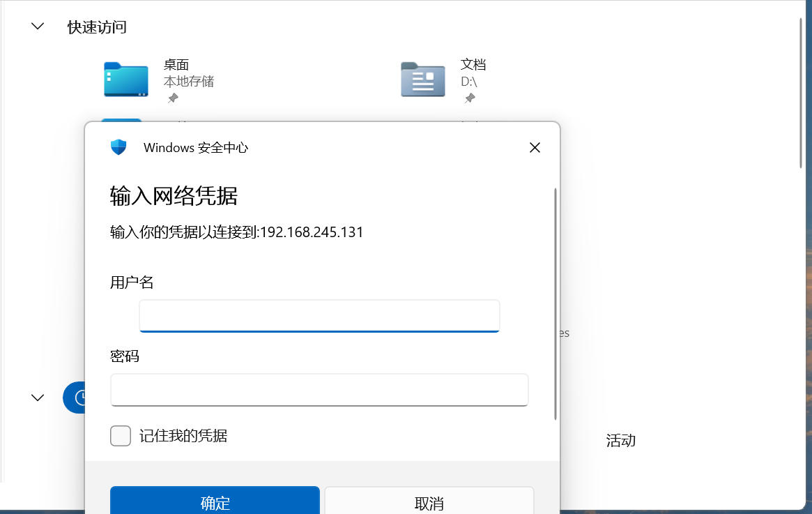
Task: Click the 快速访问 section heading
Action: (97, 27)
